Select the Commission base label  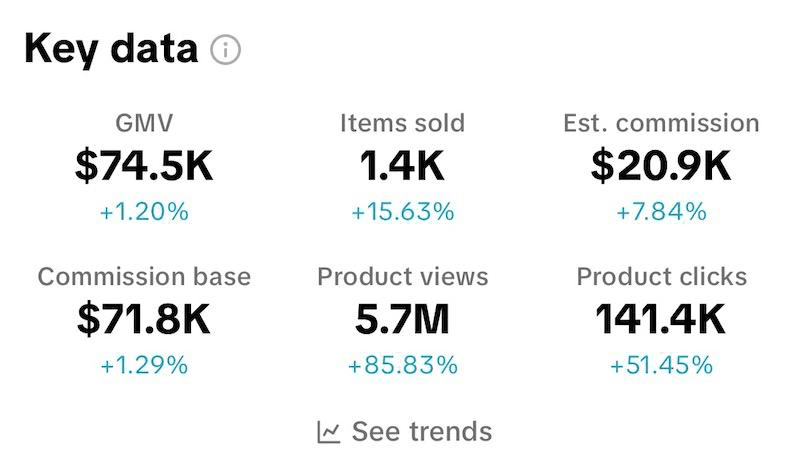(144, 277)
